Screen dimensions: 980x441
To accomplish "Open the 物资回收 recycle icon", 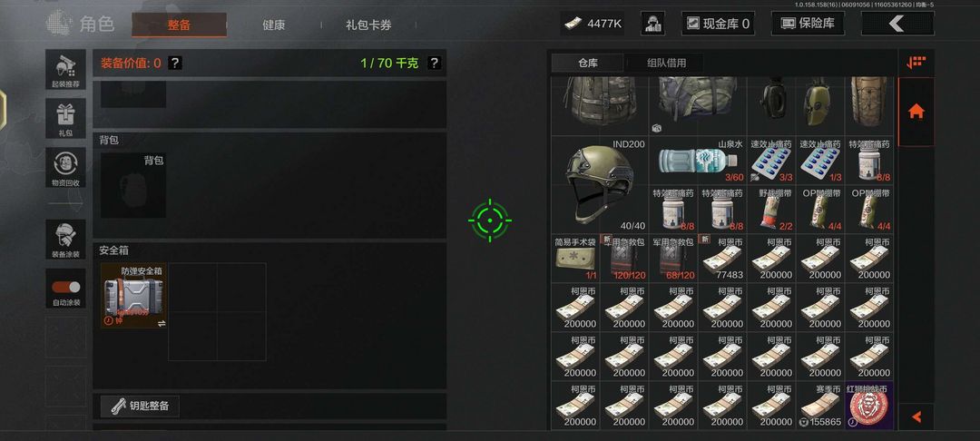I will coord(65,167).
